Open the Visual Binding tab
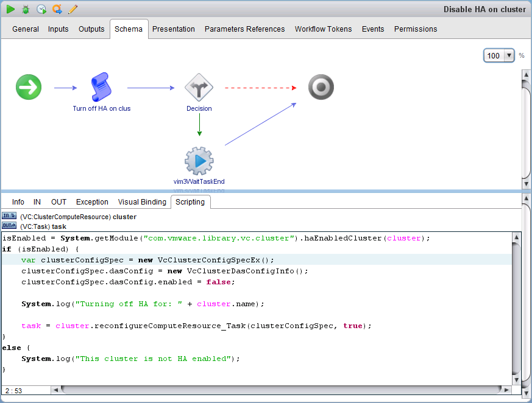This screenshot has width=532, height=403. [142, 202]
